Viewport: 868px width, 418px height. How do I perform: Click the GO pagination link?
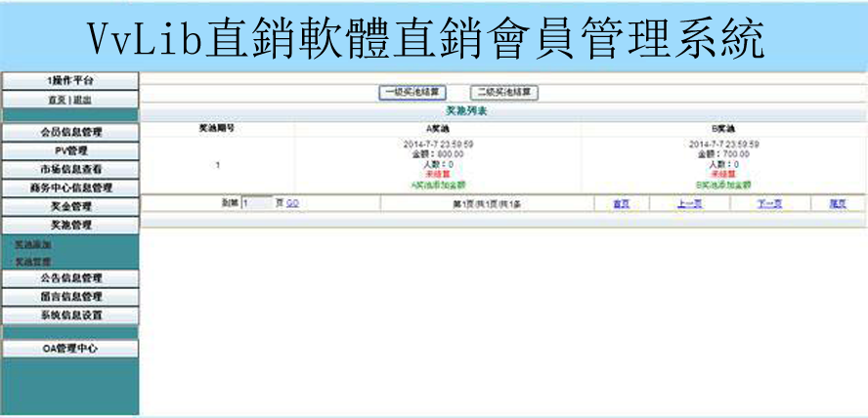[x=292, y=203]
